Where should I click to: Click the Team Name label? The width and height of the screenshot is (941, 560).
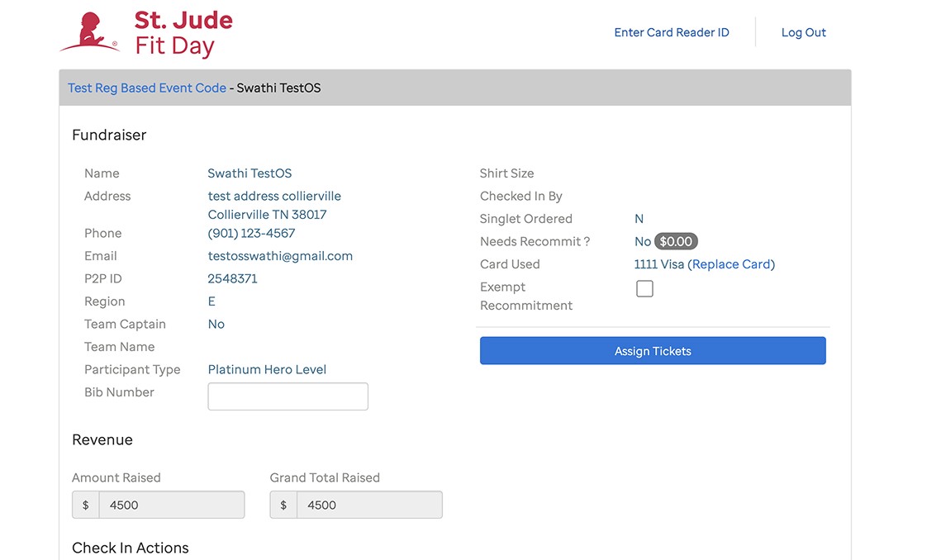(120, 347)
